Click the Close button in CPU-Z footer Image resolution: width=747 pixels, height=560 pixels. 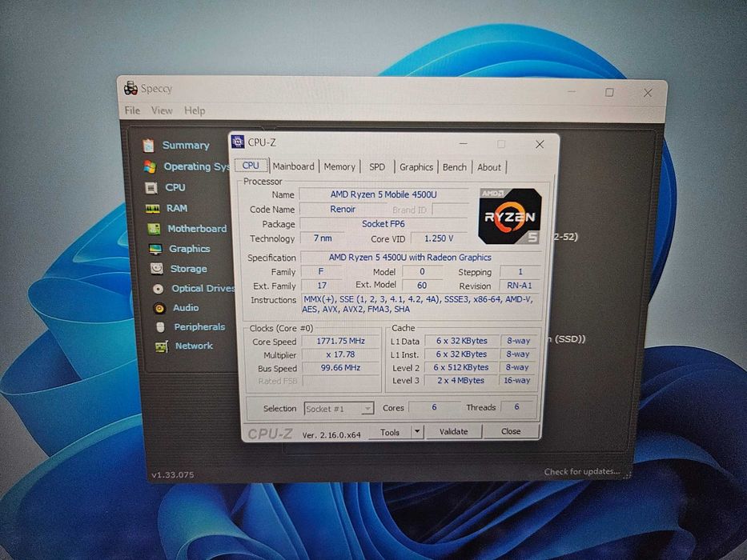(511, 431)
